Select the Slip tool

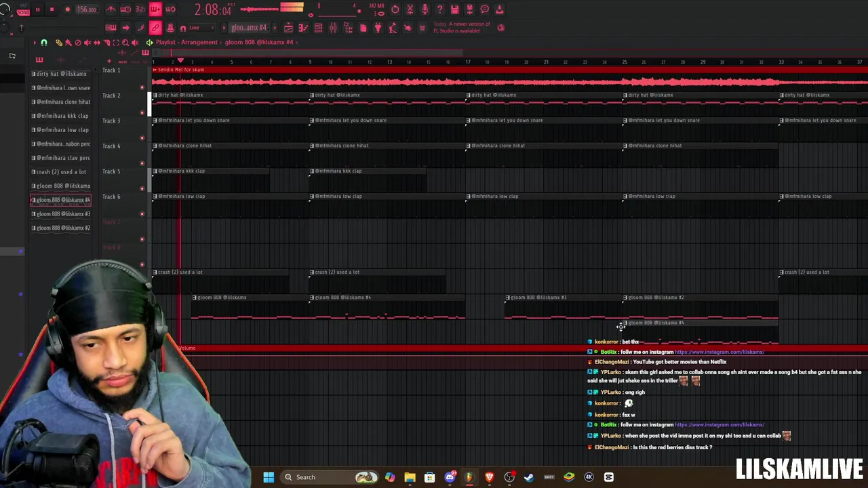(97, 42)
